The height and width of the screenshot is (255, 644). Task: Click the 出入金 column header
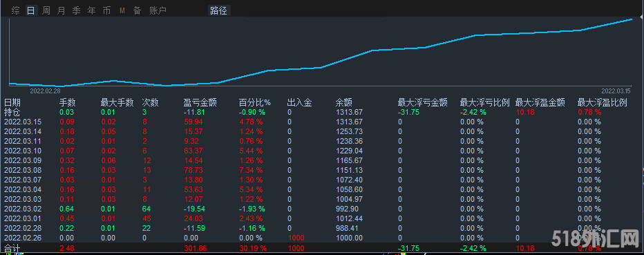coord(299,103)
